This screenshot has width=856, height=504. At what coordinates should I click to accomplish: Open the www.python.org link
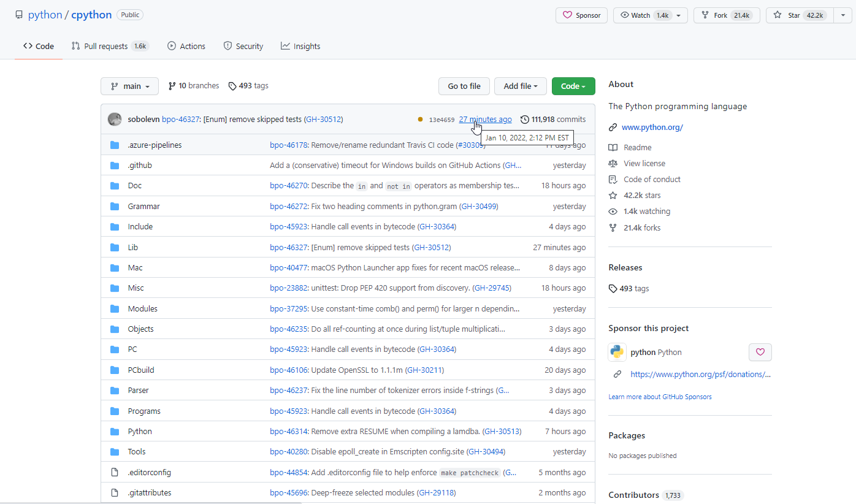tap(652, 127)
